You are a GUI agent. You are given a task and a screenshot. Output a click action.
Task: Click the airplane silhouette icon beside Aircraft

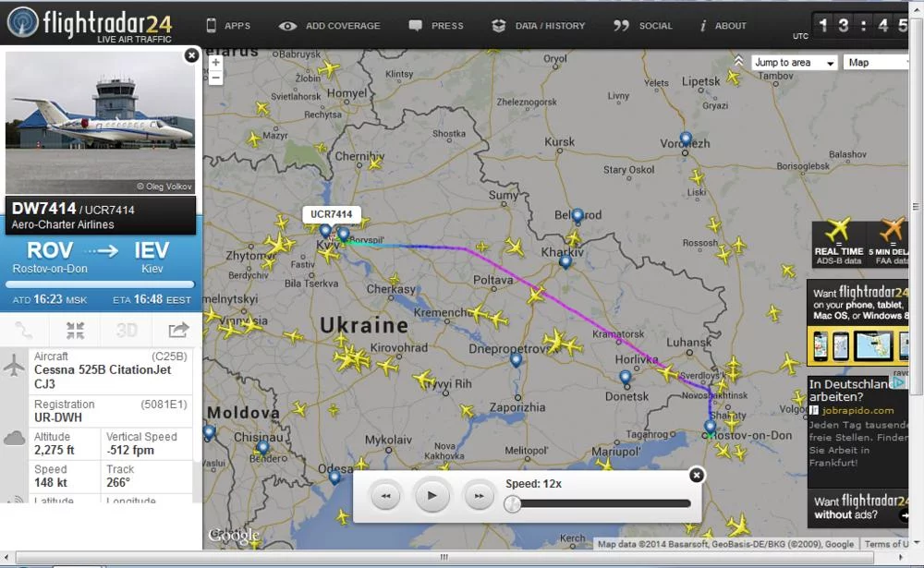pos(14,366)
